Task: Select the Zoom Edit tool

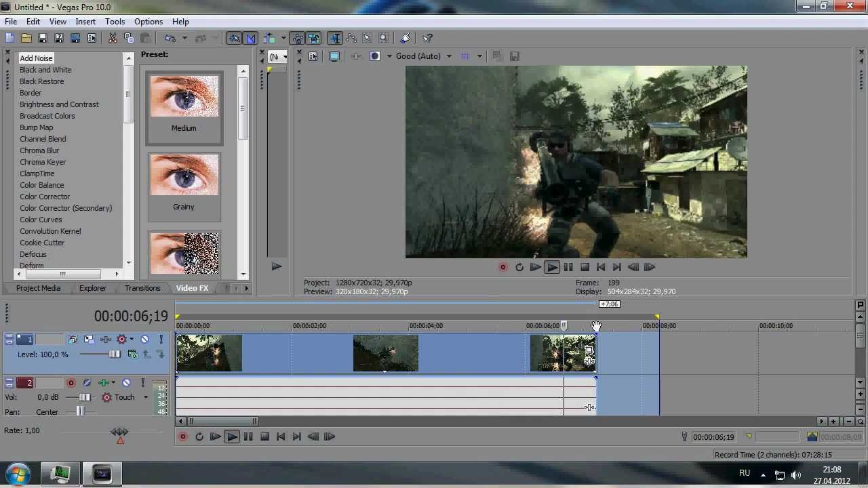Action: pyautogui.click(x=384, y=39)
